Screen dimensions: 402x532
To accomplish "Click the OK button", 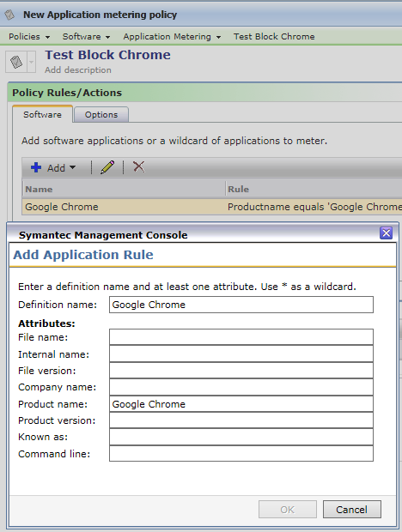I will pos(288,510).
